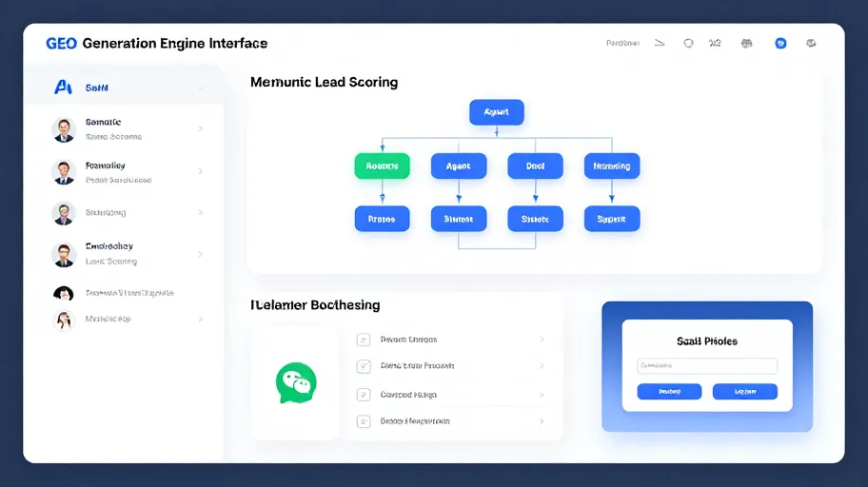
Task: Click the 'Memunic Lead Scoring' heading
Action: point(324,83)
